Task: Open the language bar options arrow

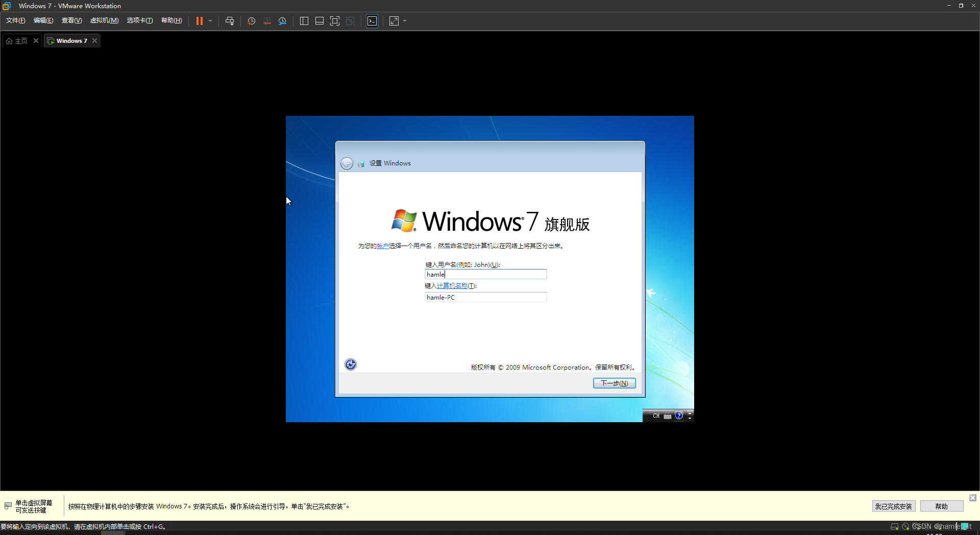Action: click(x=690, y=419)
